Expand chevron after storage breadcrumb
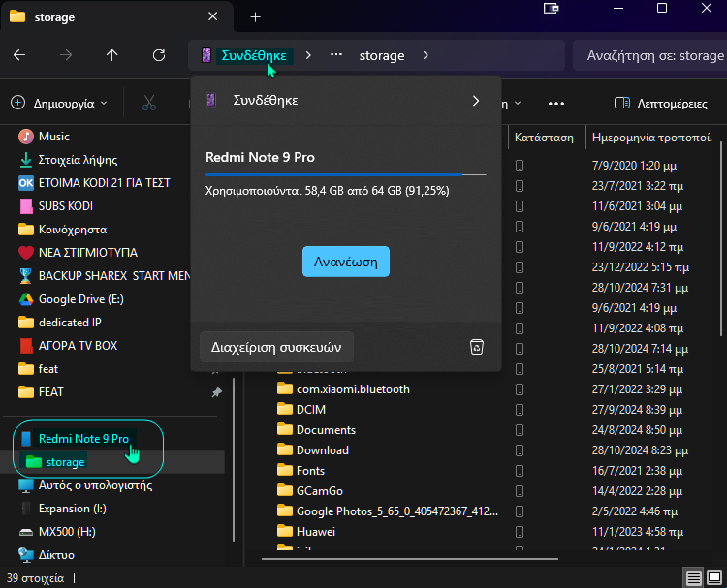Viewport: 727px width, 588px height. click(426, 55)
